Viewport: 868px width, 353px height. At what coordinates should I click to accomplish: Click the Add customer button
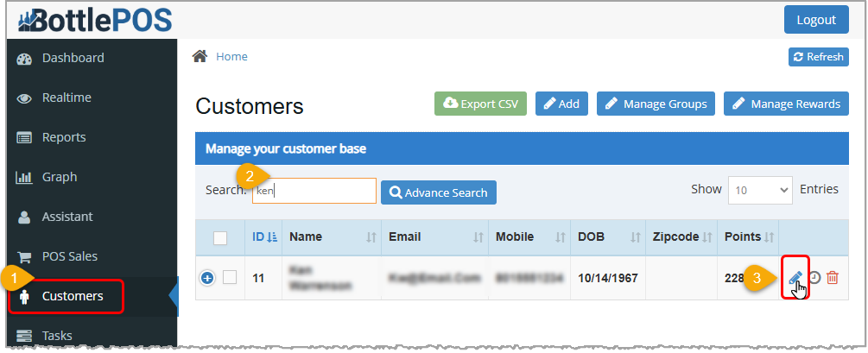[561, 104]
